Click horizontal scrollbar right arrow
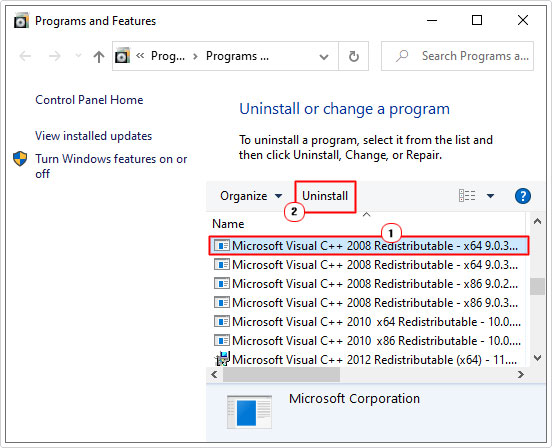552x448 pixels. coord(521,374)
